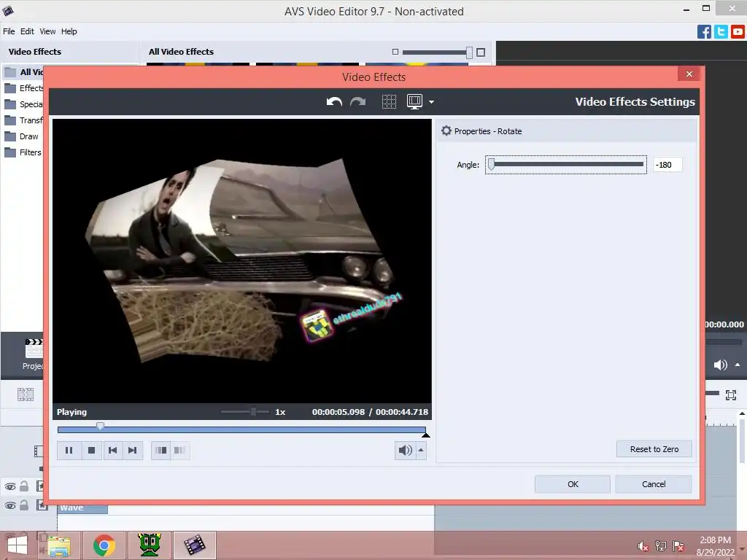Open the File menu
747x560 pixels.
click(9, 31)
